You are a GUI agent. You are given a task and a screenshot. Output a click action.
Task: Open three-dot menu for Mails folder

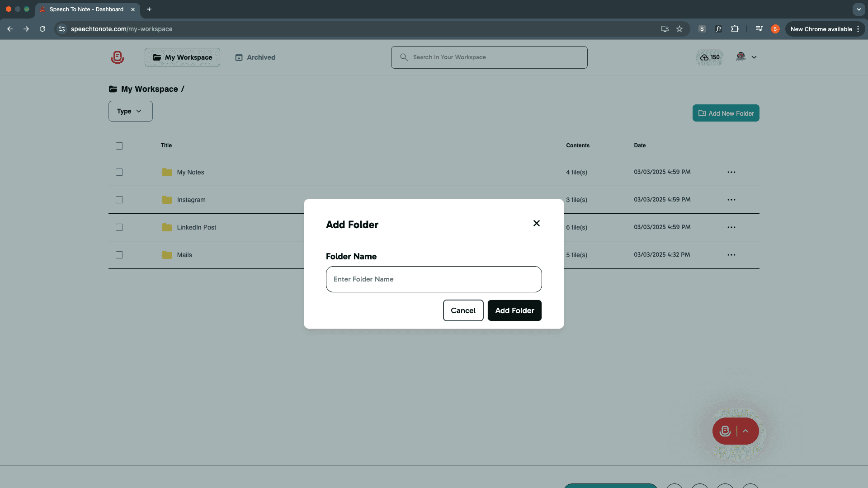(731, 255)
